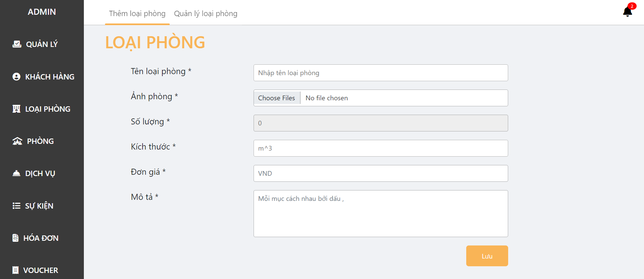This screenshot has width=644, height=279.
Task: Open the ADMIN sidebar header link
Action: (x=42, y=12)
